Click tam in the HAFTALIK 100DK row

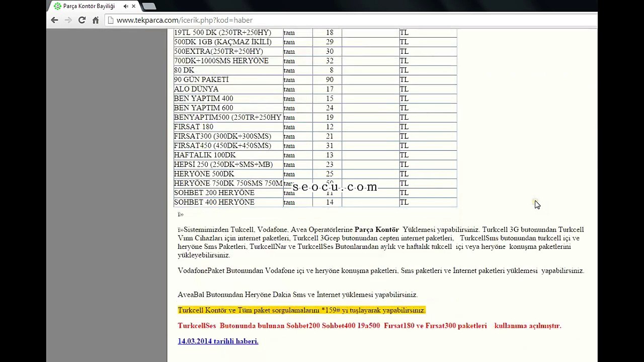[x=289, y=155]
